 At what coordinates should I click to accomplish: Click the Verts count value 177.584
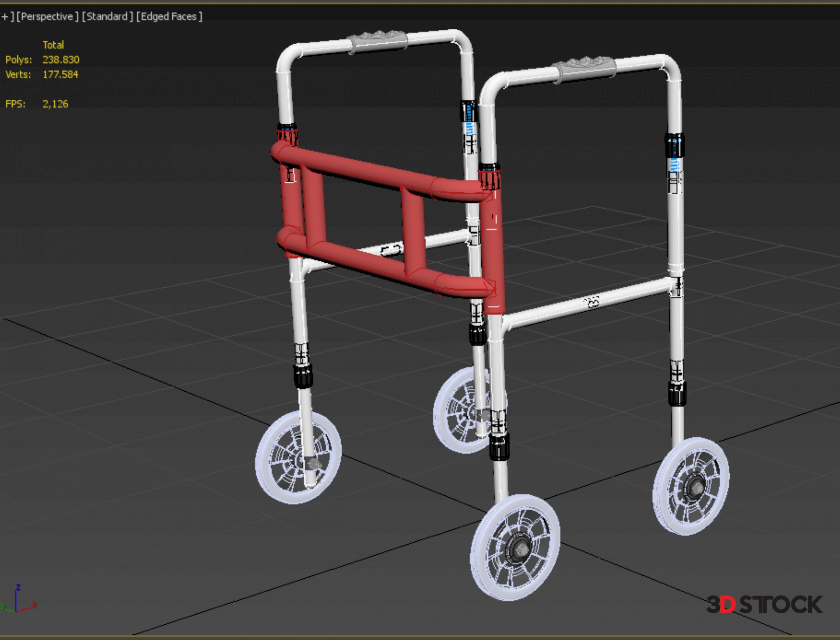[x=60, y=74]
